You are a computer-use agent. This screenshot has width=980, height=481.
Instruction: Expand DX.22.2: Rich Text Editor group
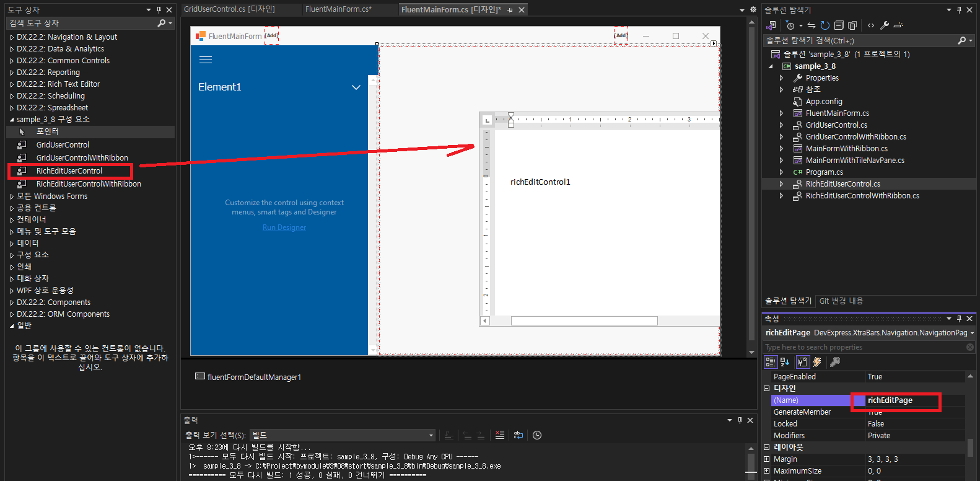tap(12, 84)
